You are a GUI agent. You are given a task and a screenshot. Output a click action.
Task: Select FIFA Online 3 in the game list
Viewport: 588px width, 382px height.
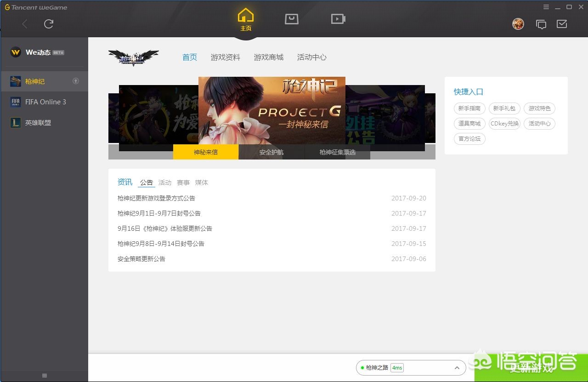point(44,102)
